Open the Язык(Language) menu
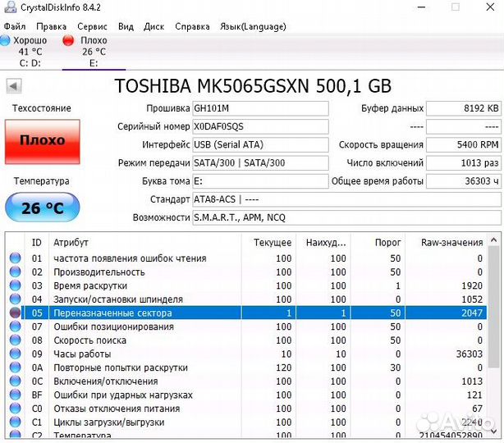 pos(253,26)
